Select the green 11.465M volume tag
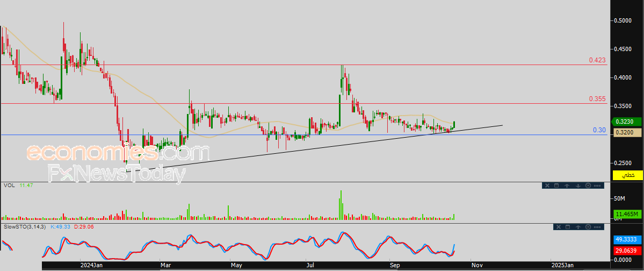Screen dimensions: 644x271 point(627,214)
